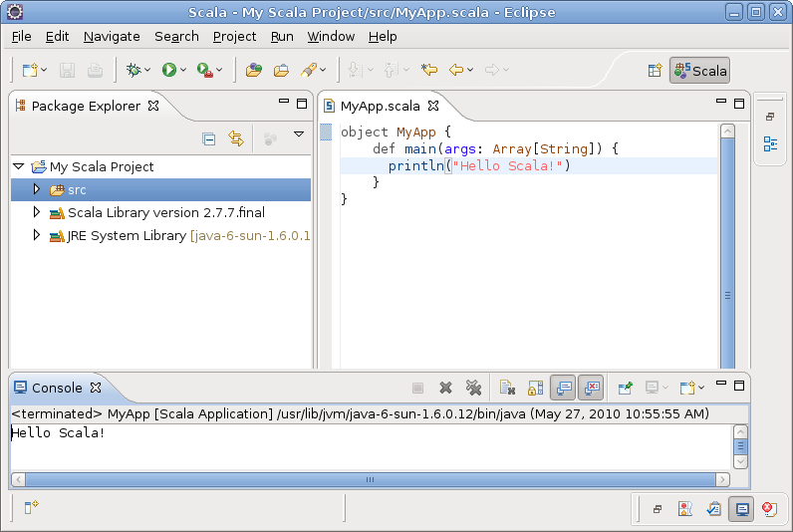The height and width of the screenshot is (532, 793).
Task: Click the Open Type toolbar icon
Action: [254, 70]
